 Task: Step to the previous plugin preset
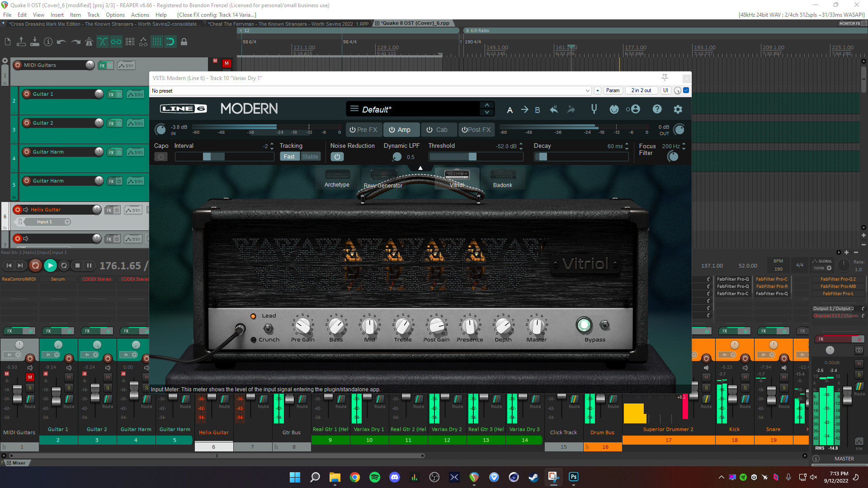(x=487, y=105)
